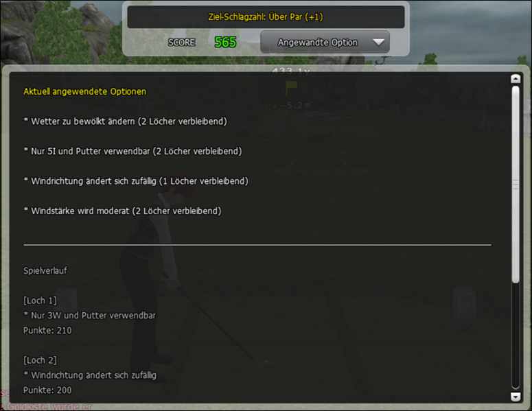
Task: Select the Aktuell angewendete Optionen heading
Action: click(85, 91)
